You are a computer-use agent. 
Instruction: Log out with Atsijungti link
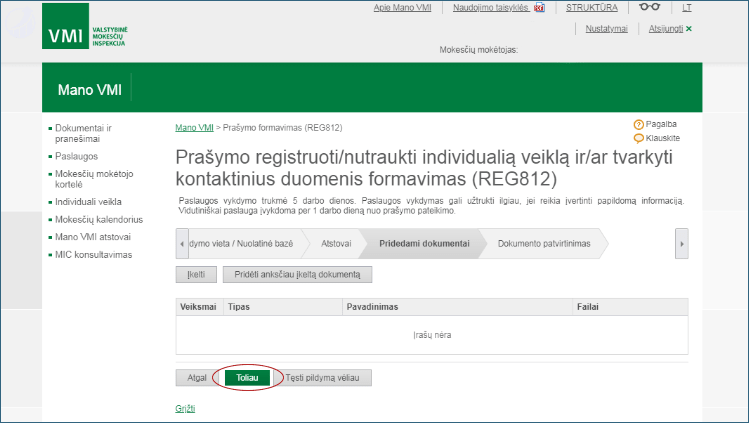coord(665,29)
